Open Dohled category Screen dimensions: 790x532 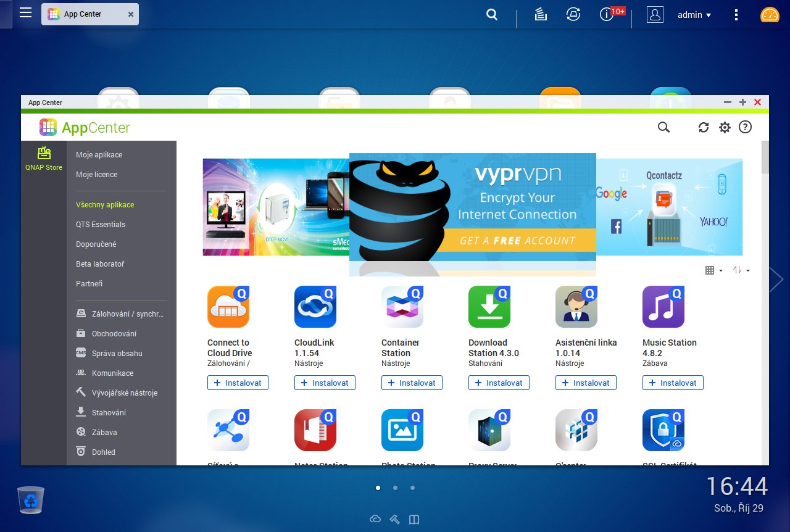pyautogui.click(x=96, y=452)
